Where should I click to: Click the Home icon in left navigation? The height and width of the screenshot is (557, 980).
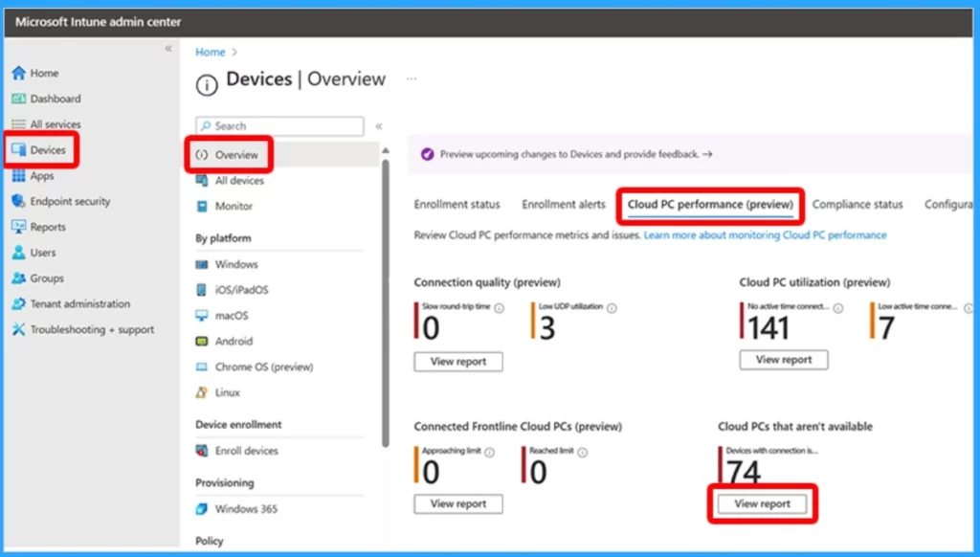(x=19, y=73)
